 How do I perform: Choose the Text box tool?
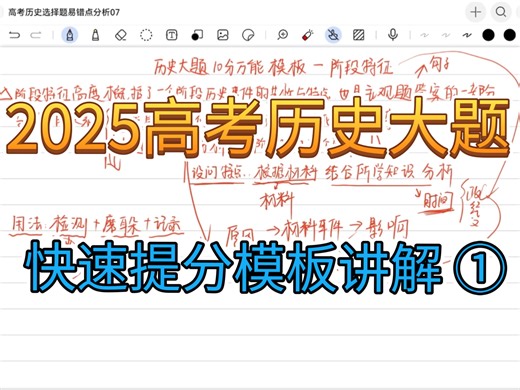[x=171, y=35]
